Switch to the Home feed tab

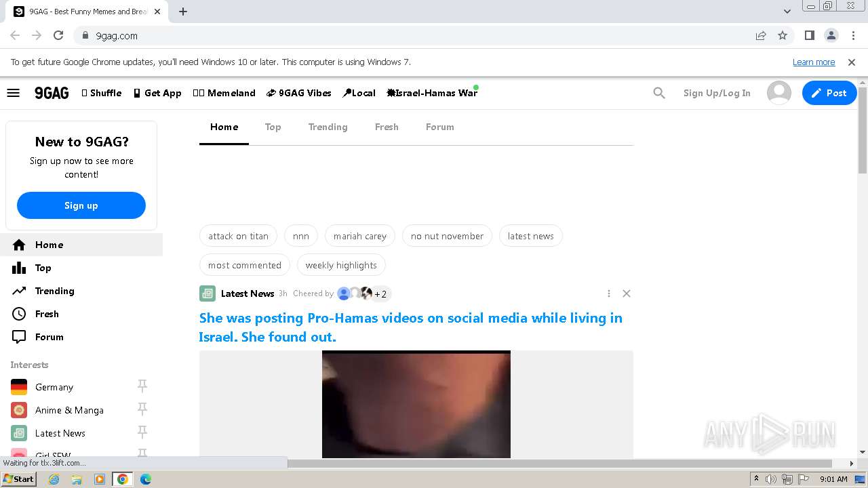[224, 127]
